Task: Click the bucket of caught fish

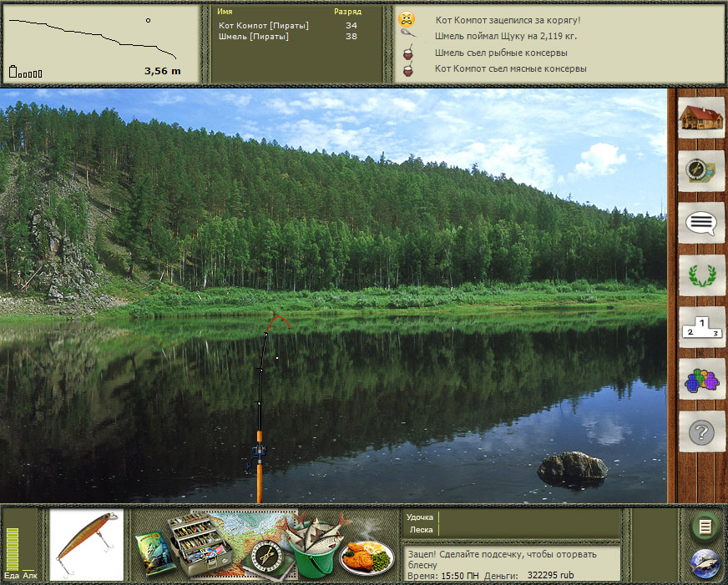Action: 311,547
